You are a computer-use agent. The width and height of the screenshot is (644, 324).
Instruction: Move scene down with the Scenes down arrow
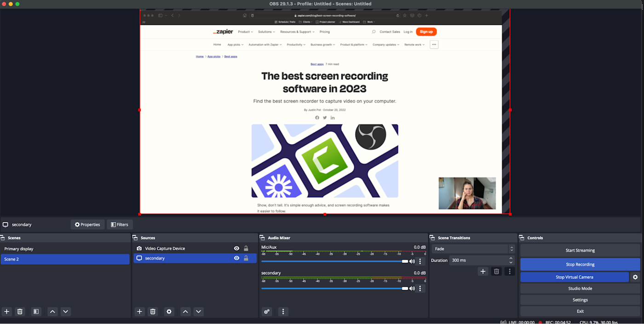click(66, 312)
